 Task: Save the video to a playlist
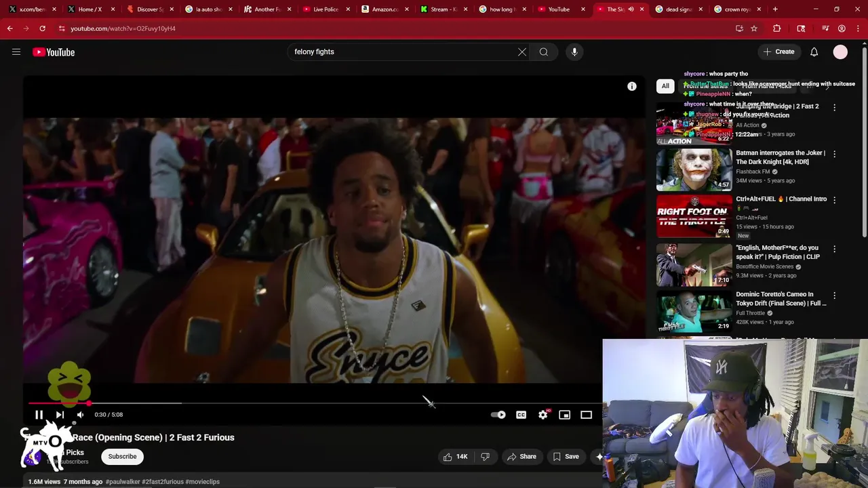(x=566, y=456)
